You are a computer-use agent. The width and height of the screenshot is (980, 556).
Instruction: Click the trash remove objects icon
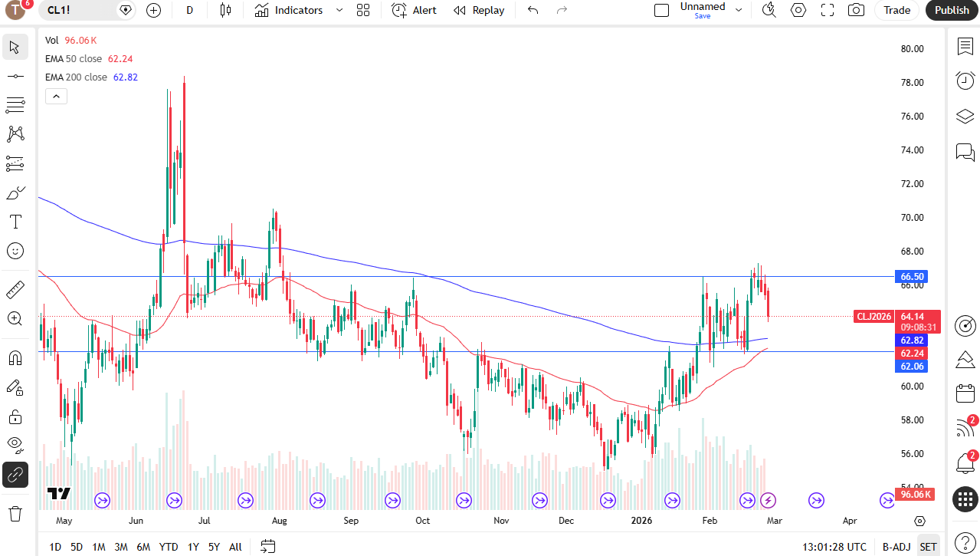click(x=15, y=512)
